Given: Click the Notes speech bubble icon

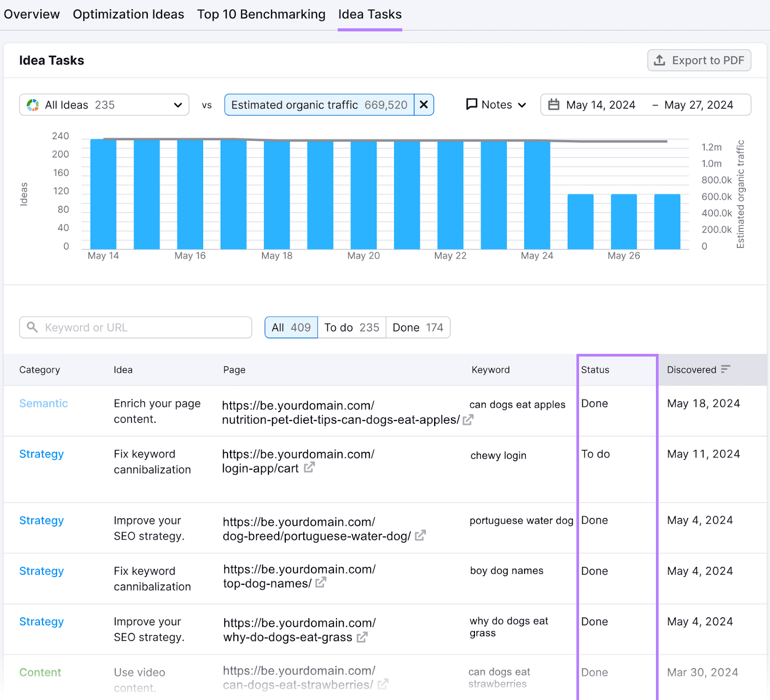Looking at the screenshot, I should [x=473, y=104].
